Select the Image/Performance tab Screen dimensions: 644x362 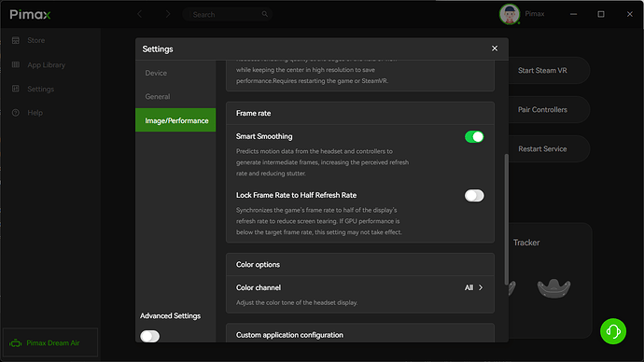click(x=175, y=120)
